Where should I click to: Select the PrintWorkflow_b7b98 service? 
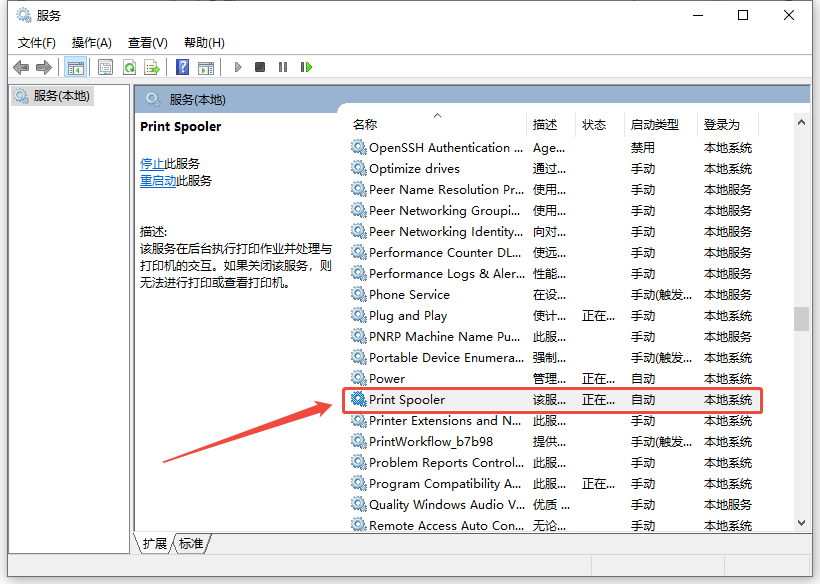pos(552,442)
